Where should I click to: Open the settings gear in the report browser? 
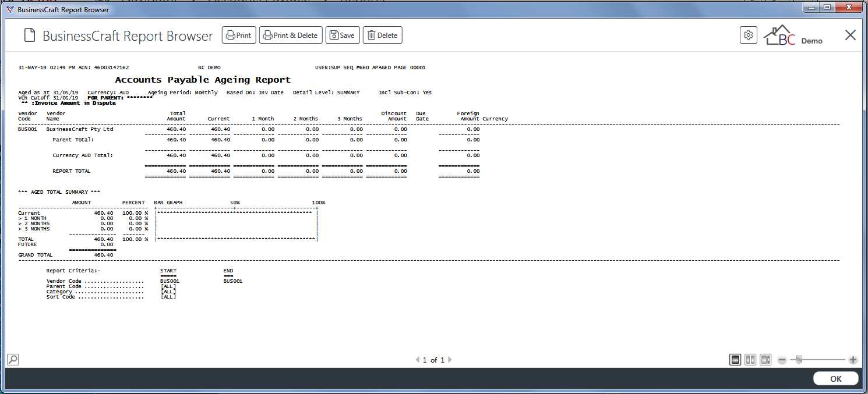(x=749, y=35)
